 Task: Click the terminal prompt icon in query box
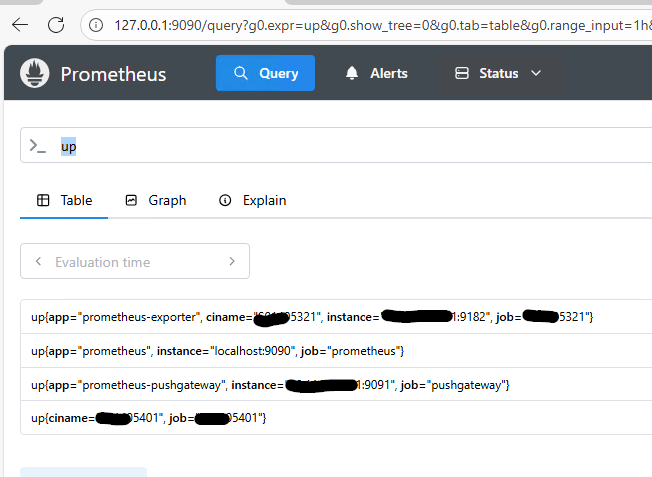pyautogui.click(x=37, y=146)
